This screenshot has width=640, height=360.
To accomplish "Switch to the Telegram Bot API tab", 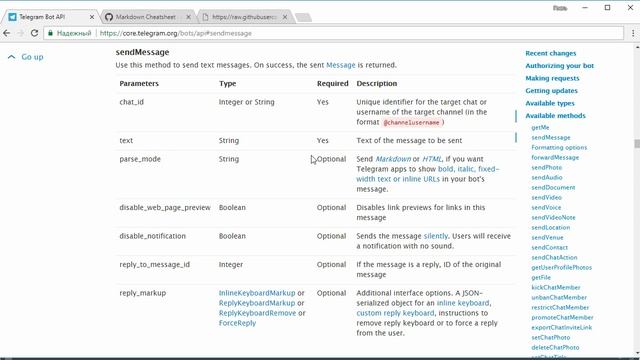I will [49, 17].
